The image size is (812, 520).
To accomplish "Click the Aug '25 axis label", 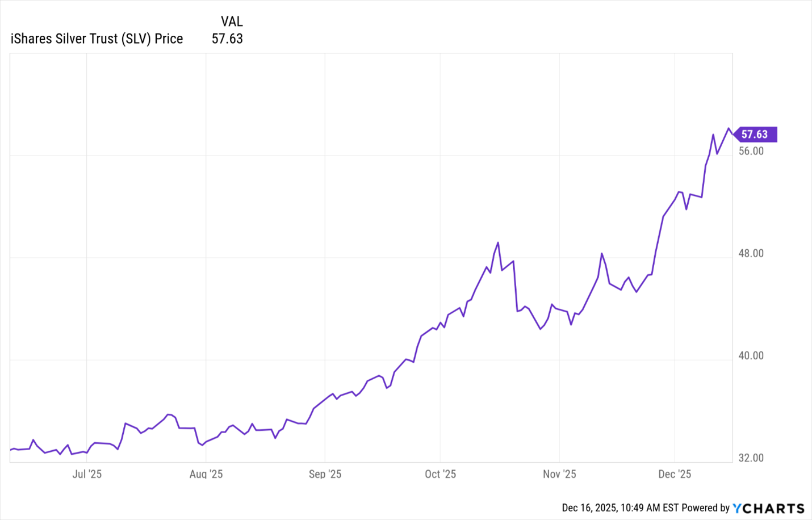I will click(206, 474).
